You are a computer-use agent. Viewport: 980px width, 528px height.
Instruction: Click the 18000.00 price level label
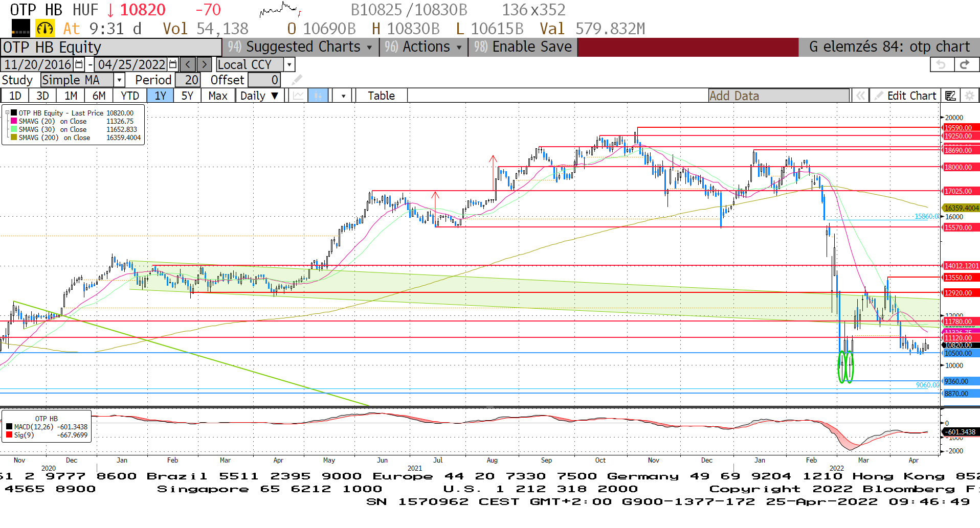coord(961,167)
